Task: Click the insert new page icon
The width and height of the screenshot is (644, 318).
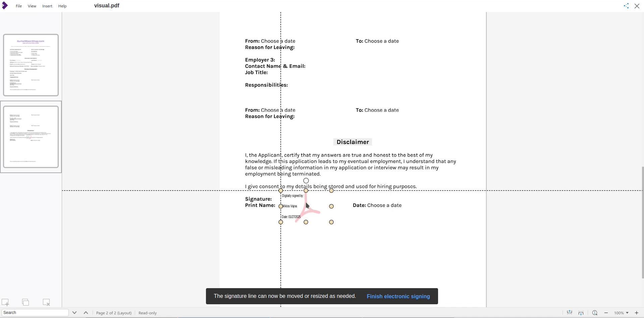Action: [5, 302]
